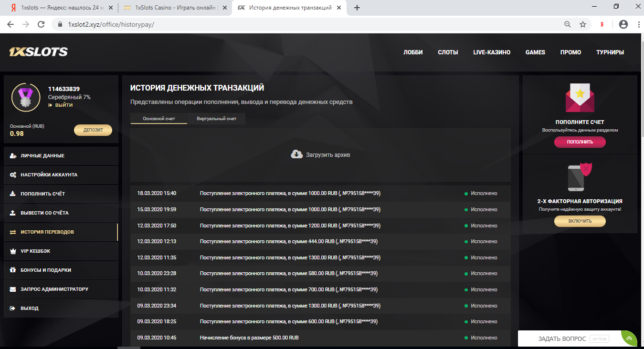Screen dimensions: 644x349
Task: Bookmark this page with the star icon
Action: [x=582, y=24]
